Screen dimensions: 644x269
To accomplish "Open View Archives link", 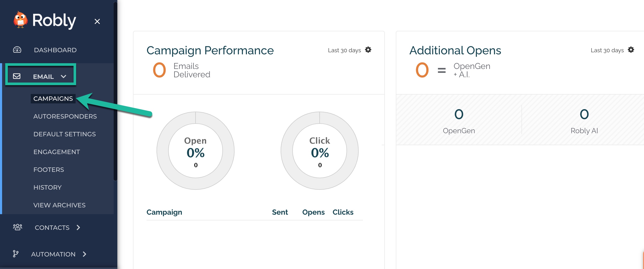I will [x=59, y=205].
